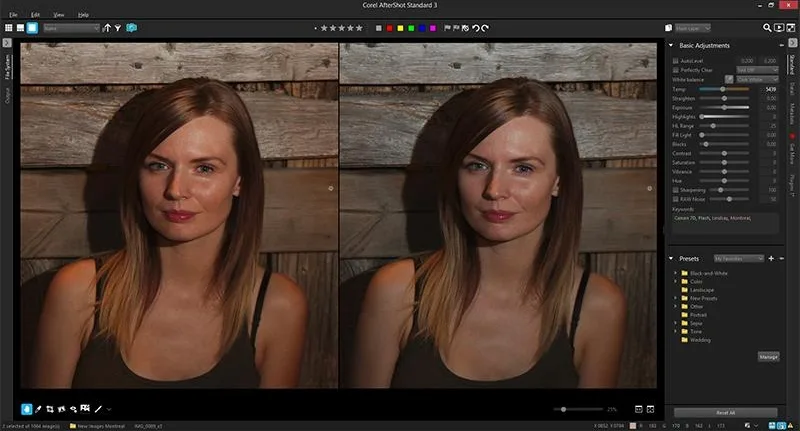Open the View menu
This screenshot has width=800, height=431.
click(59, 15)
